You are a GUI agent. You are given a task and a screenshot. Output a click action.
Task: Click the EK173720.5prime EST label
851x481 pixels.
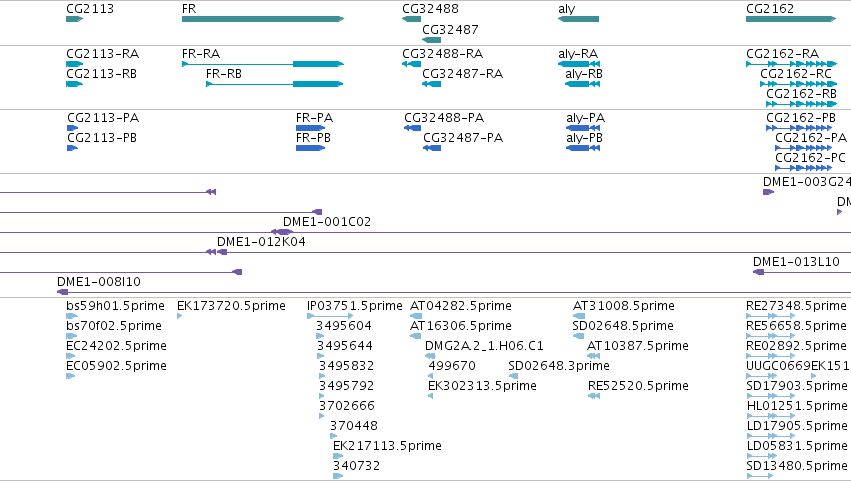point(231,306)
